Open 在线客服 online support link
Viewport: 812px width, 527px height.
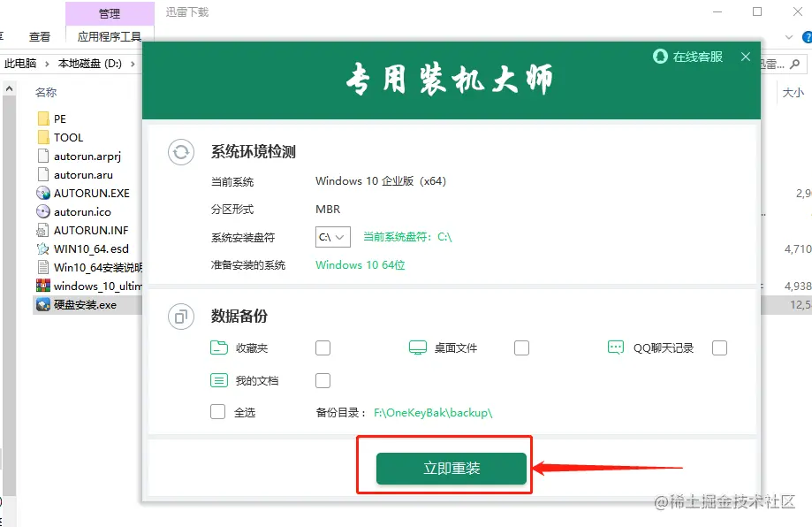pos(687,57)
